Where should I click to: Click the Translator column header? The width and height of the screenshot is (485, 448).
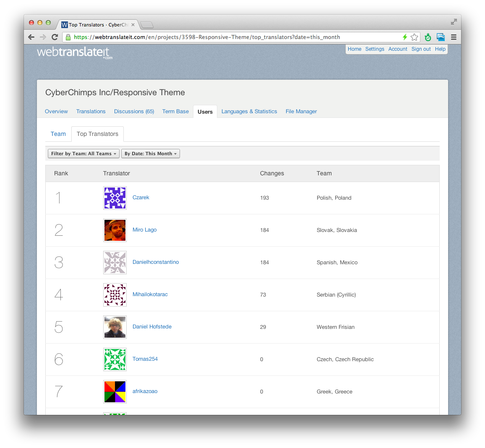coord(116,173)
